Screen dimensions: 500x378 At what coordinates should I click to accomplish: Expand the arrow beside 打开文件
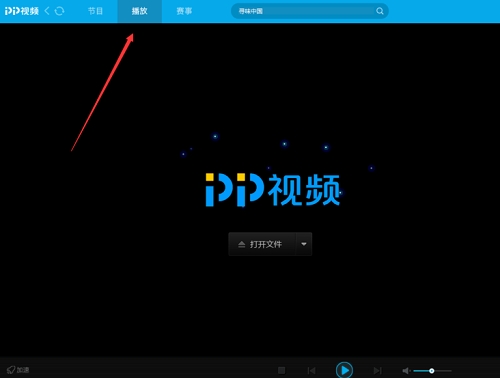click(x=304, y=244)
